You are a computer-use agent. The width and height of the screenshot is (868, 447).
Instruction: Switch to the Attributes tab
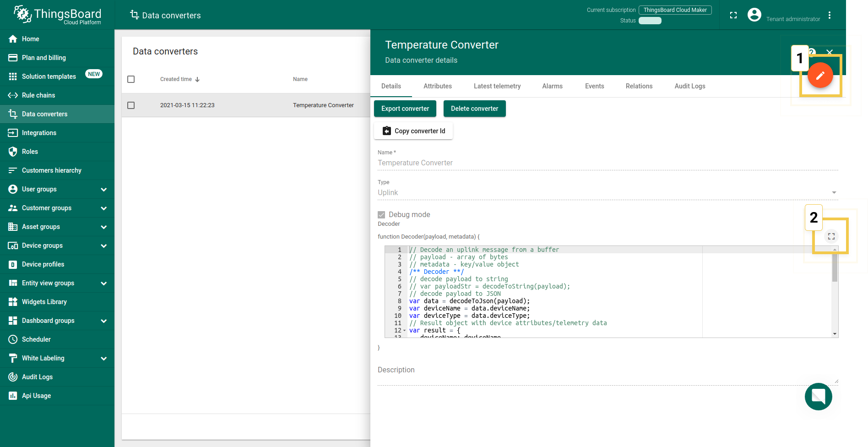[x=438, y=86]
